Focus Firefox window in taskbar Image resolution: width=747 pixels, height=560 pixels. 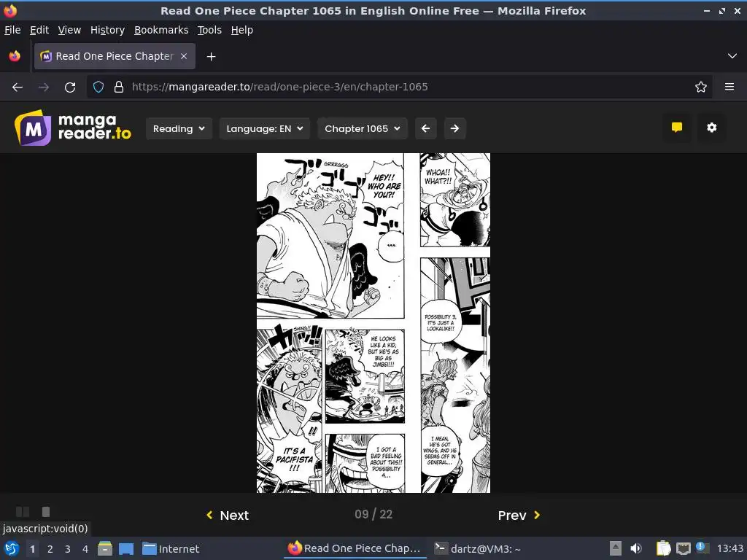[355, 548]
